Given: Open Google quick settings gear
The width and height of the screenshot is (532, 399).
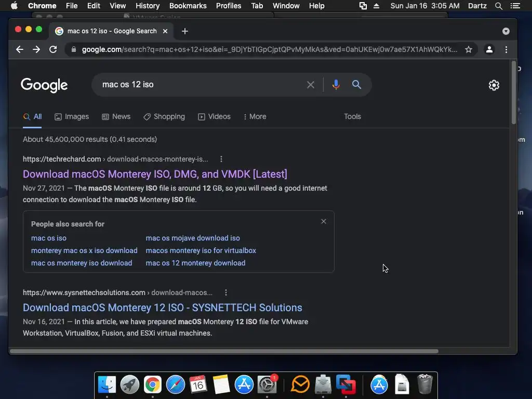Looking at the screenshot, I should 494,85.
